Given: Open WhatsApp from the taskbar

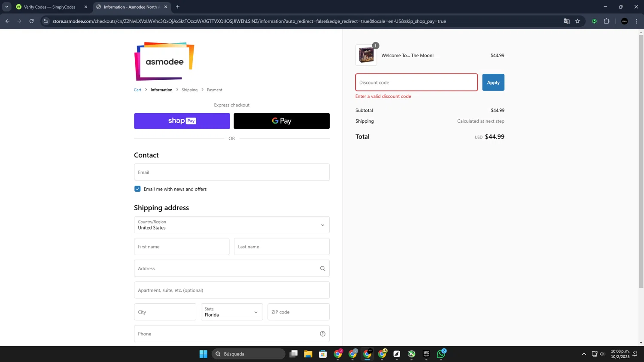Looking at the screenshot, I should tap(441, 354).
